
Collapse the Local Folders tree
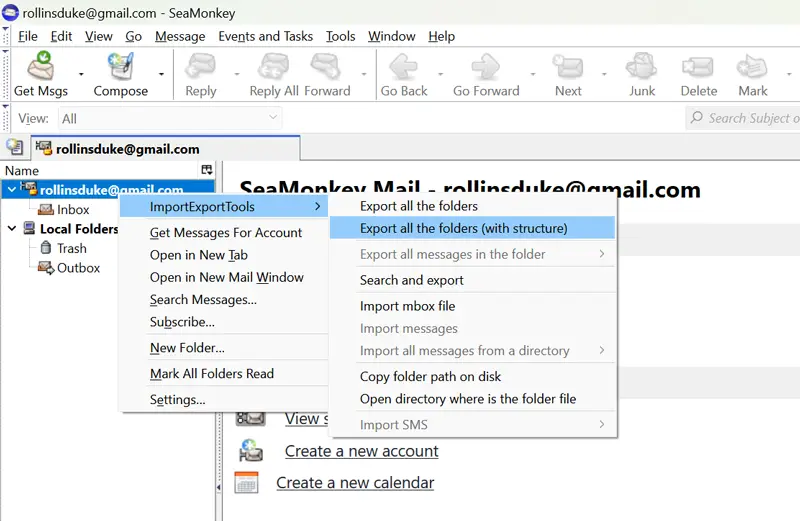(x=11, y=229)
